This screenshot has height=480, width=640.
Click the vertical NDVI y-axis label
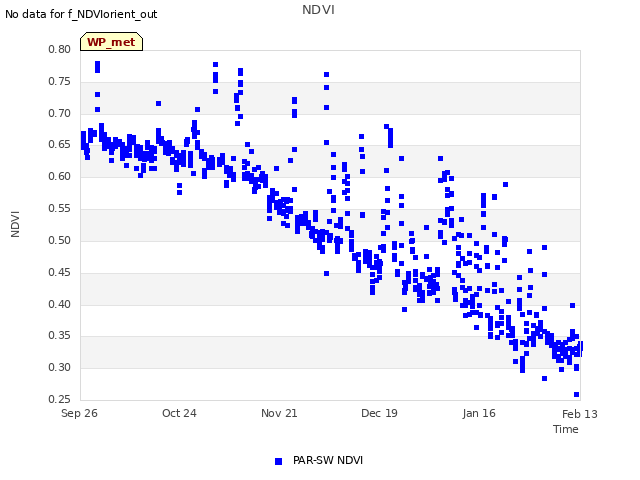[15, 224]
